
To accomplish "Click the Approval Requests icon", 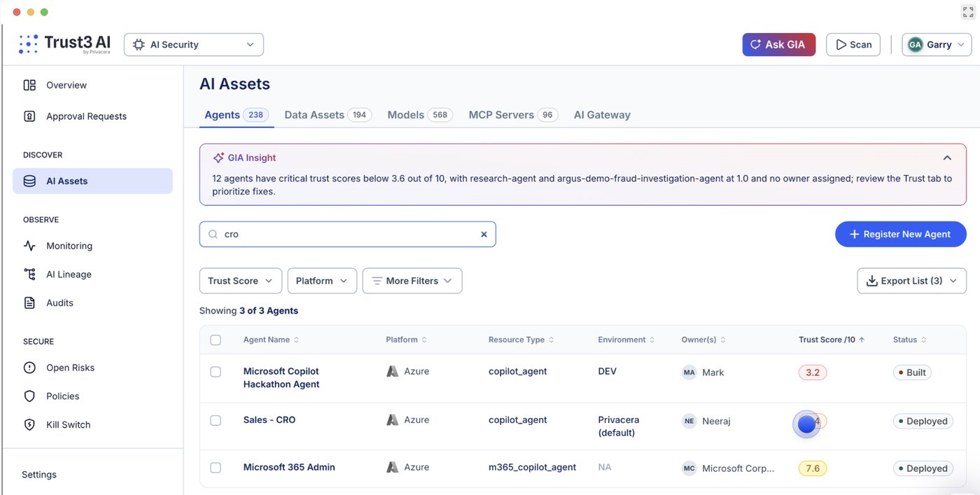I will 29,116.
